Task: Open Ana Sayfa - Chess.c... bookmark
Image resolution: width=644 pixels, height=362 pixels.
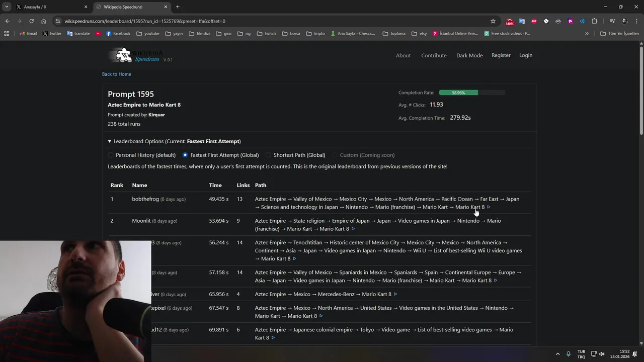Action: click(353, 34)
